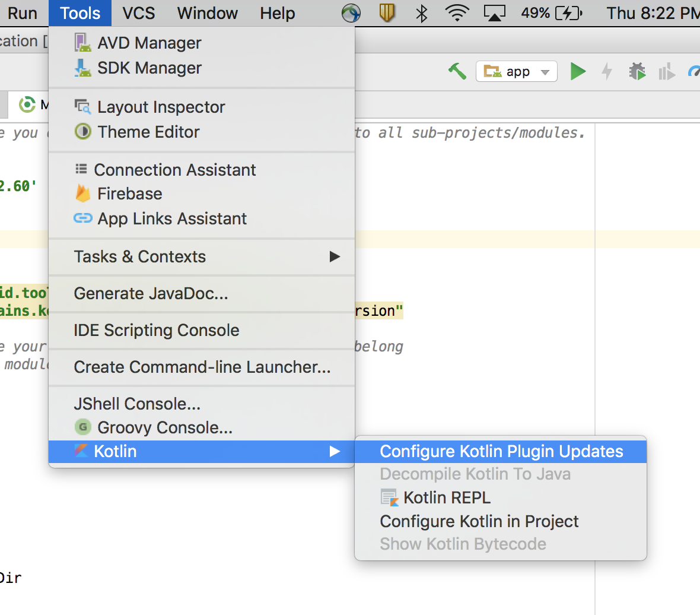The width and height of the screenshot is (700, 615).
Task: Click the clock showing Thu 8:22 PM
Action: (653, 14)
